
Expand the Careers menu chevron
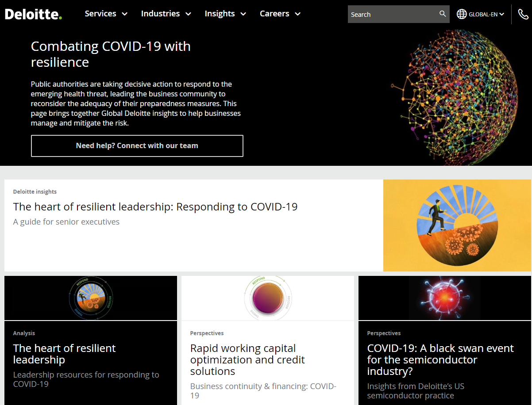(297, 14)
